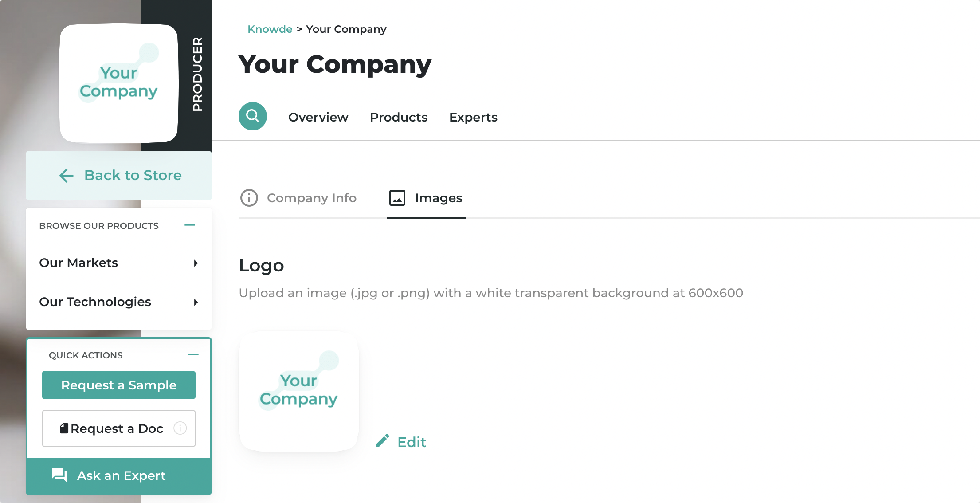Expand the Our Technologies arrow
This screenshot has width=980, height=503.
pyautogui.click(x=196, y=302)
